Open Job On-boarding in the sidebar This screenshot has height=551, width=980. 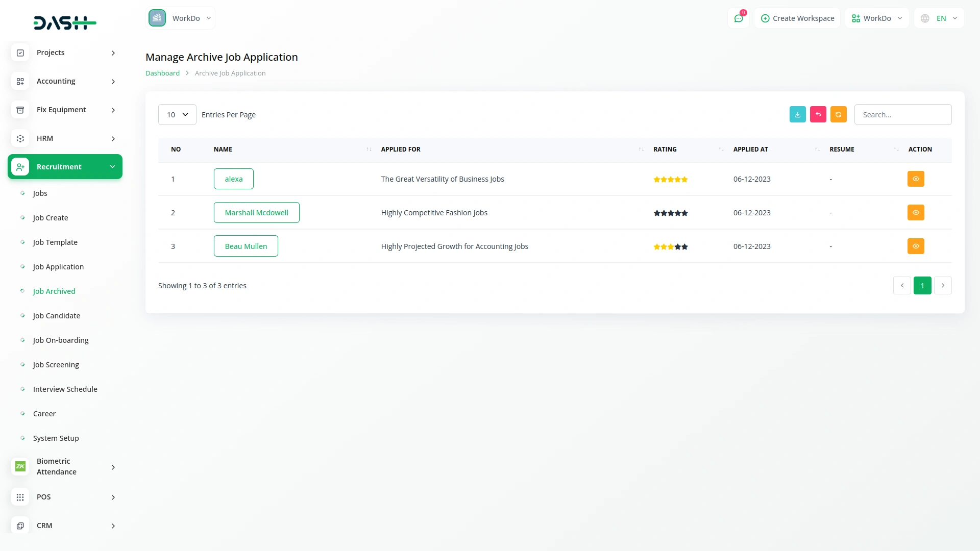(x=61, y=340)
